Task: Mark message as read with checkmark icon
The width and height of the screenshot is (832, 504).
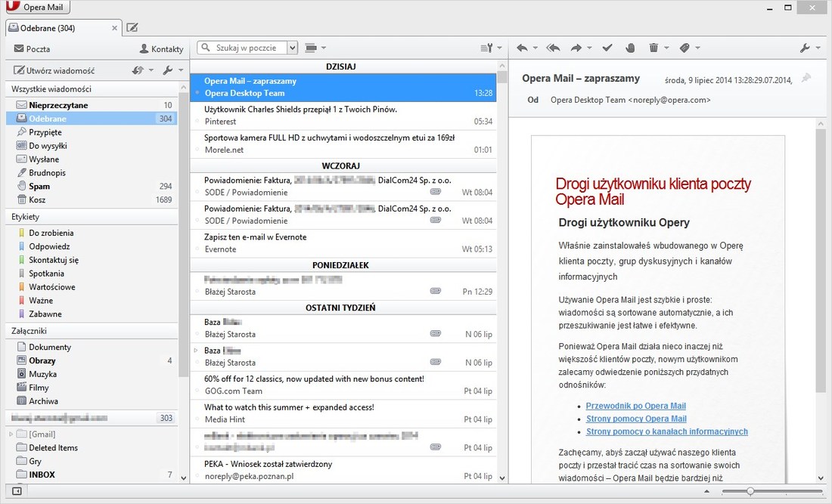Action: (607, 48)
